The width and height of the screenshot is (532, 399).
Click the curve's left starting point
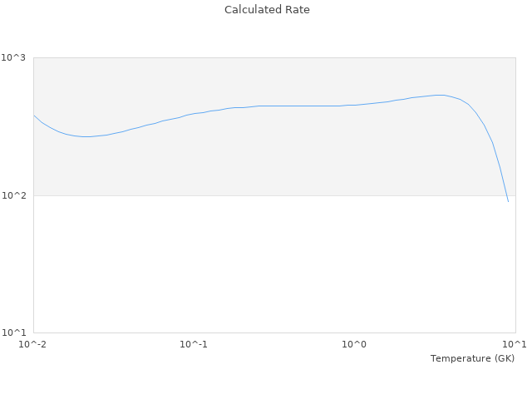coord(33,116)
